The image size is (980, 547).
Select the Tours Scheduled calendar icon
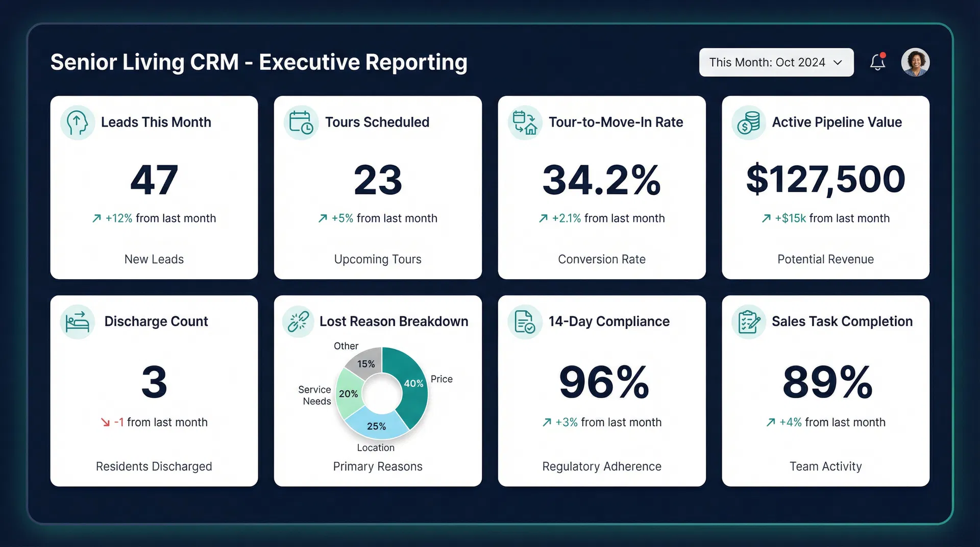(x=301, y=122)
